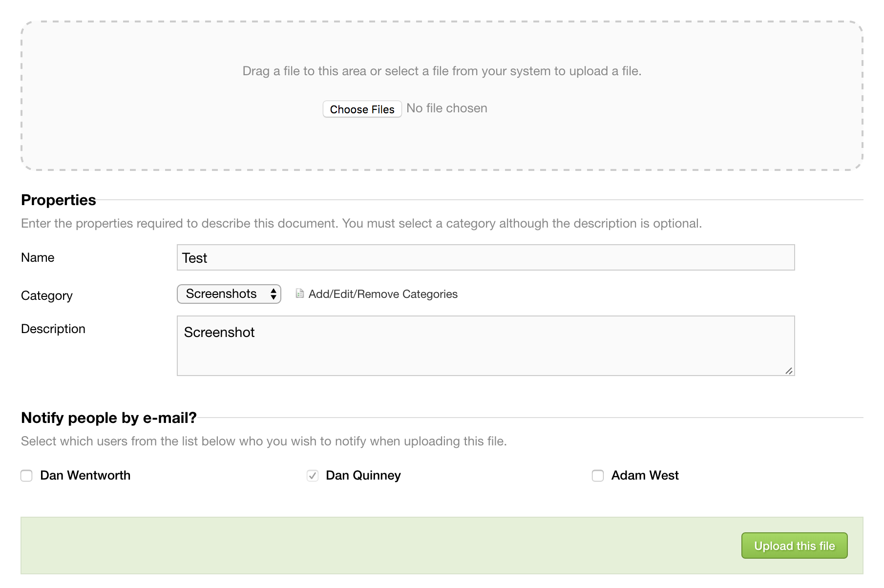Tick the Adam West checkbox
Viewport: 884px width, 588px height.
point(598,476)
